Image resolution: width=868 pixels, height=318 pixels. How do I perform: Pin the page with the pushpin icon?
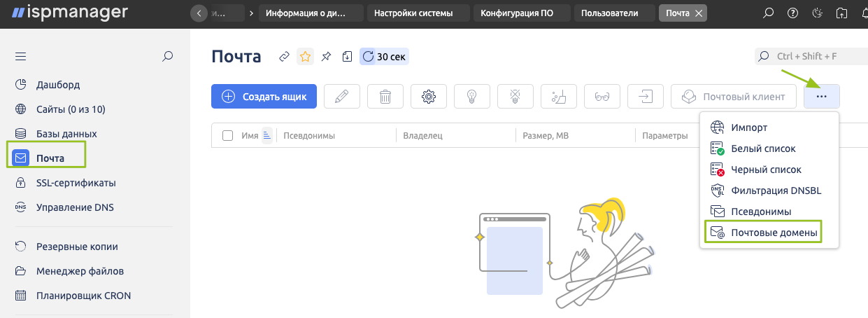(326, 57)
